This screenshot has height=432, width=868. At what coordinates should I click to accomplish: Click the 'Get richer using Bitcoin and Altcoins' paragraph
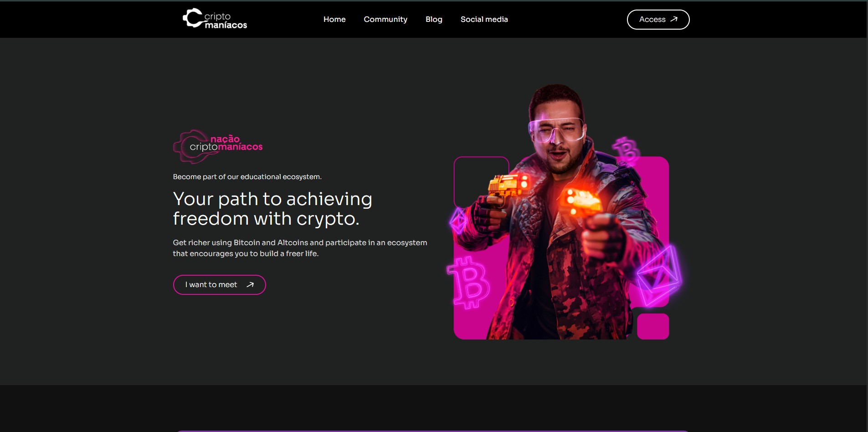300,248
